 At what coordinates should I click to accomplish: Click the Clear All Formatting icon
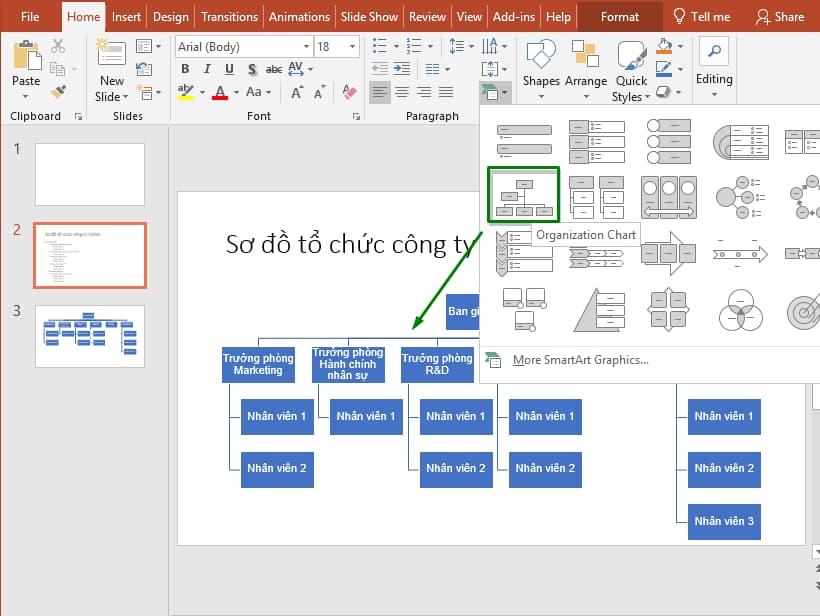tap(348, 91)
